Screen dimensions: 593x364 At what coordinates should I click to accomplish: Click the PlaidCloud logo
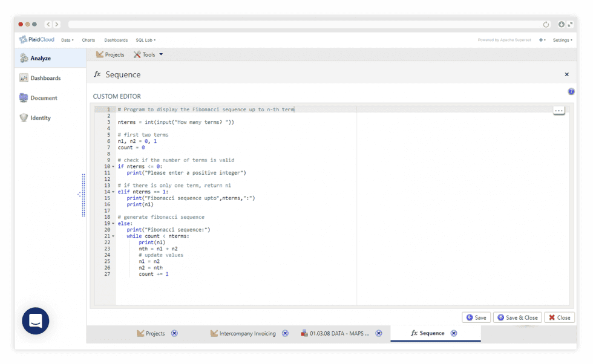tap(37, 40)
